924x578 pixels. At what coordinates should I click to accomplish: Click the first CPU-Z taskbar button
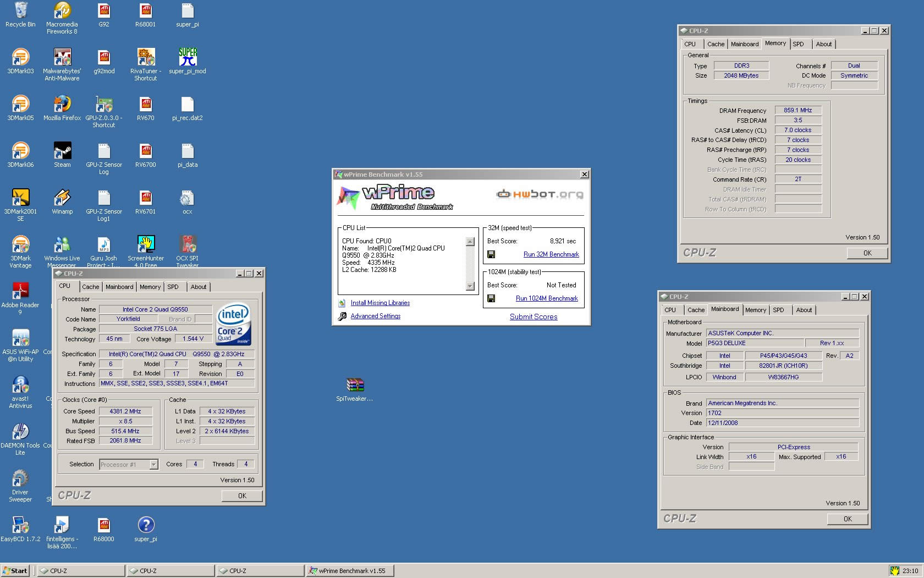pos(81,571)
